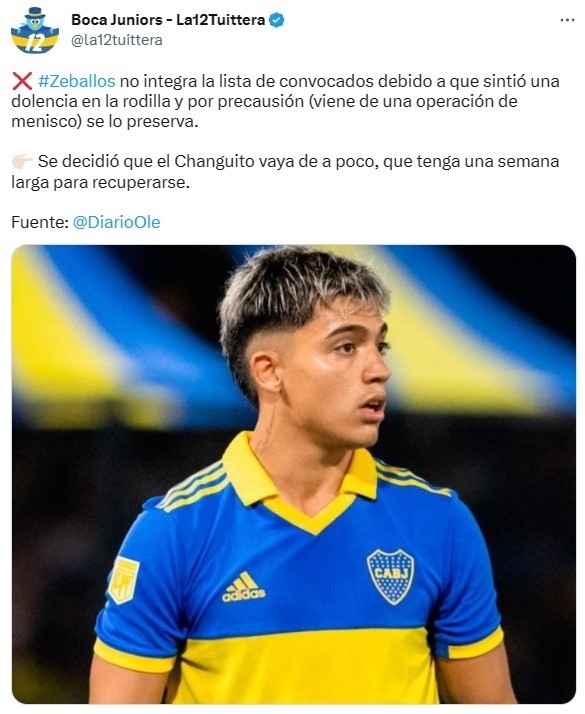Open the attached player photo

click(294, 474)
